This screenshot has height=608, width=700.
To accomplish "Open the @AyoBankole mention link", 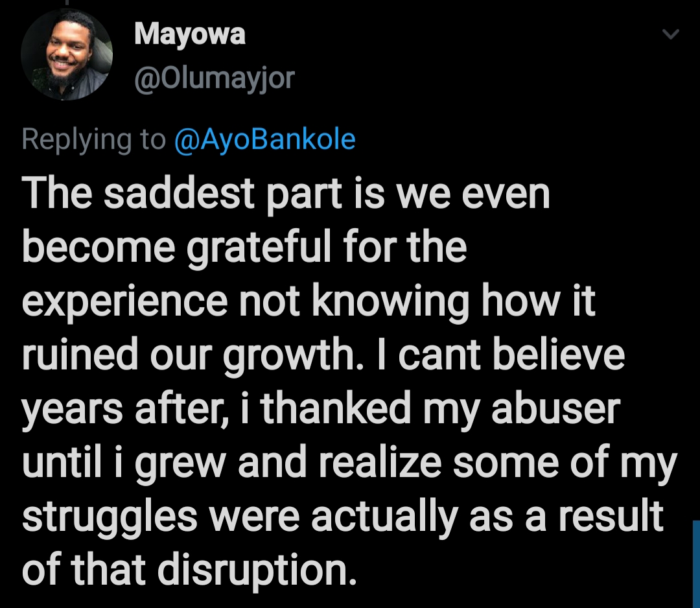I will point(264,139).
